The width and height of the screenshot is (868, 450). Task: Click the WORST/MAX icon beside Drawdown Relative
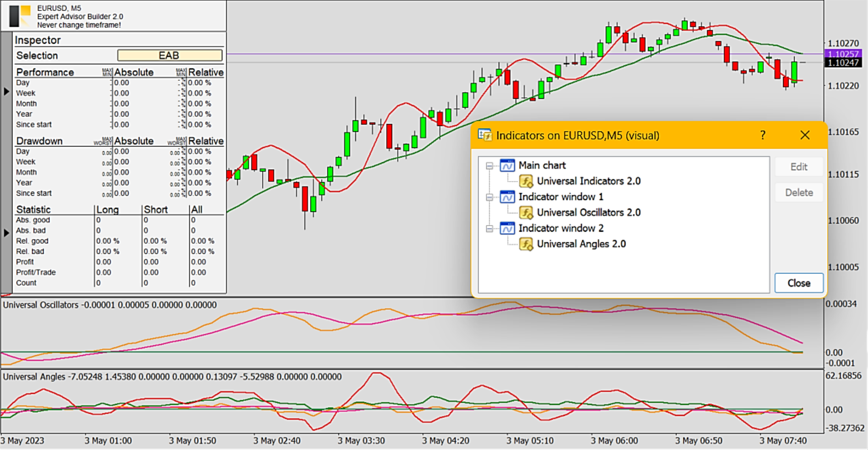point(177,141)
